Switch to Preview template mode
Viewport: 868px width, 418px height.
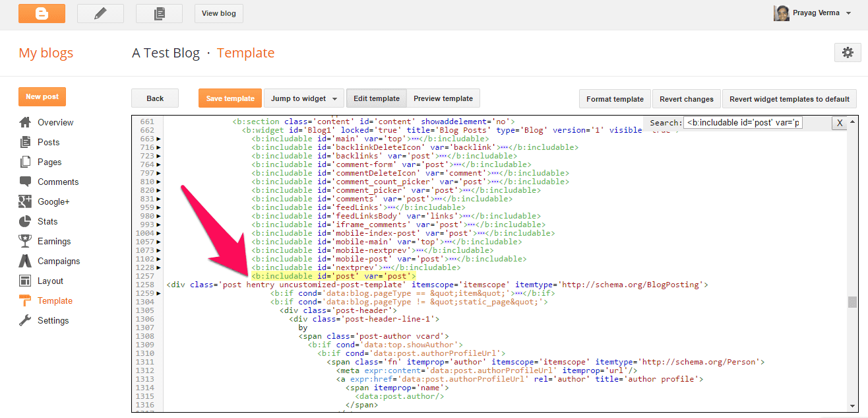tap(443, 98)
